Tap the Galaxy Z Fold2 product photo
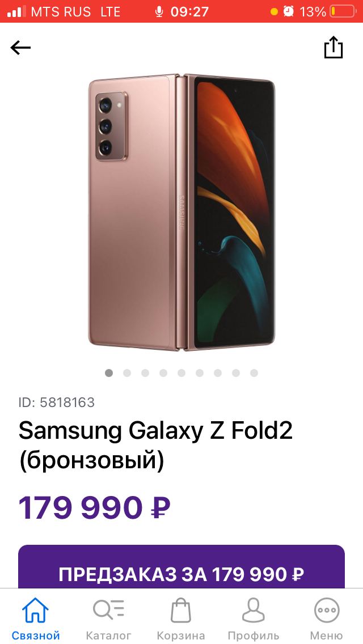This screenshot has width=363, height=644. coord(181,213)
